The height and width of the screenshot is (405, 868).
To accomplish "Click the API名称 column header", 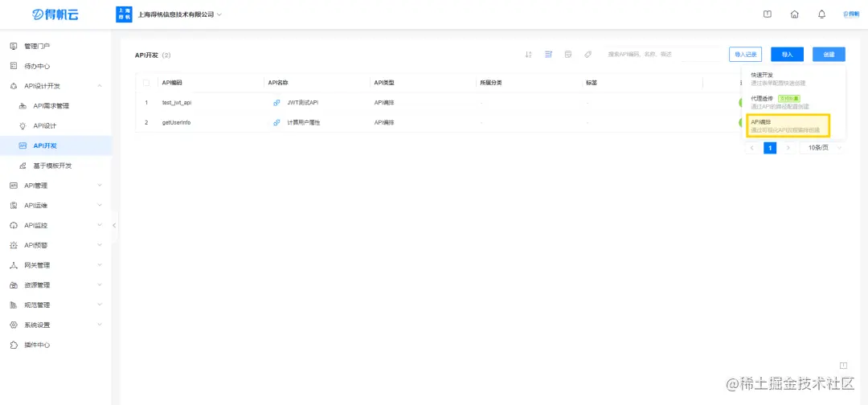I will click(x=278, y=83).
